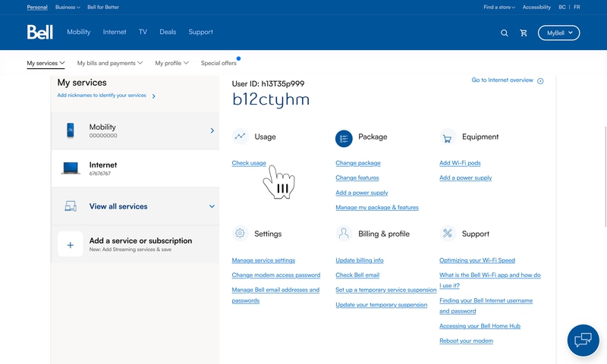
Task: Click the Support tools icon
Action: point(448,234)
